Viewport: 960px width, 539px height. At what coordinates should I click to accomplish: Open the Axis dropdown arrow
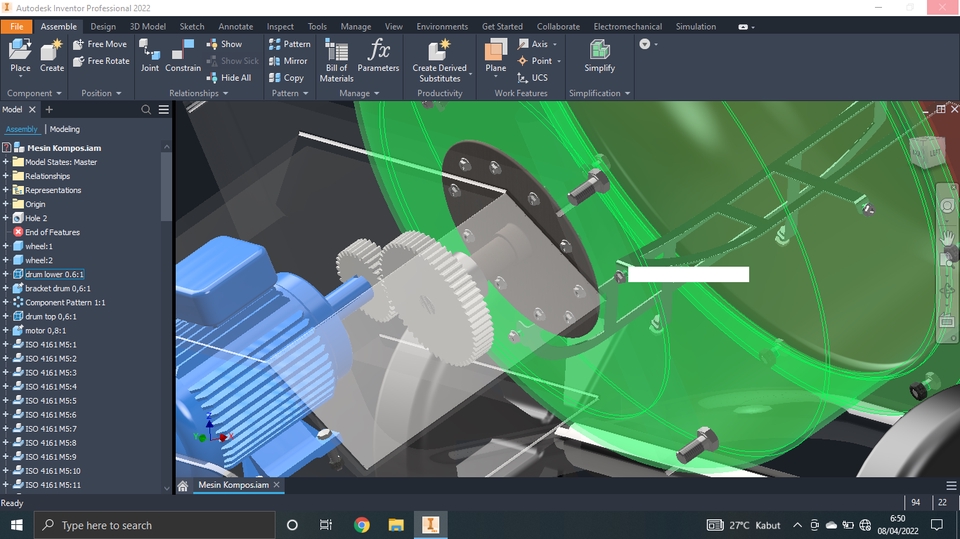pos(555,44)
